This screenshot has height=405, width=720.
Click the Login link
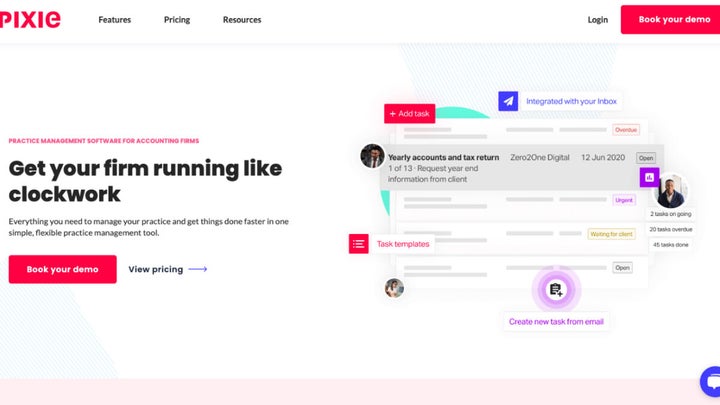(598, 20)
